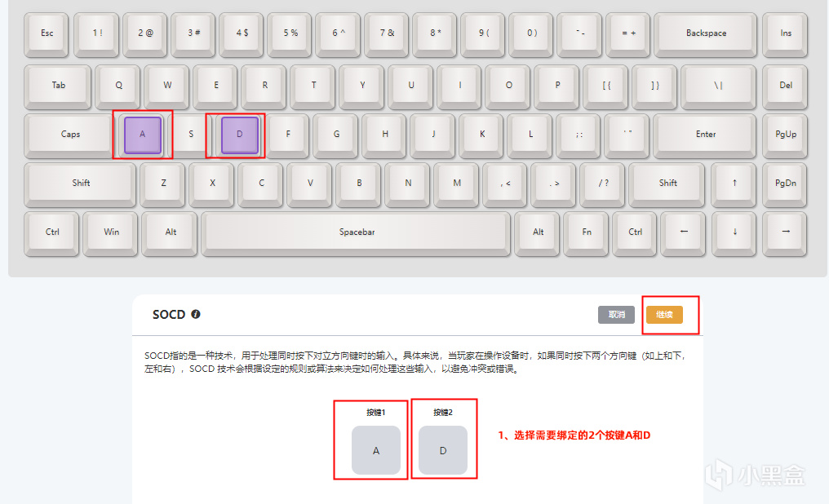Click the down arrow key
Screen dimensions: 829x504
(734, 233)
